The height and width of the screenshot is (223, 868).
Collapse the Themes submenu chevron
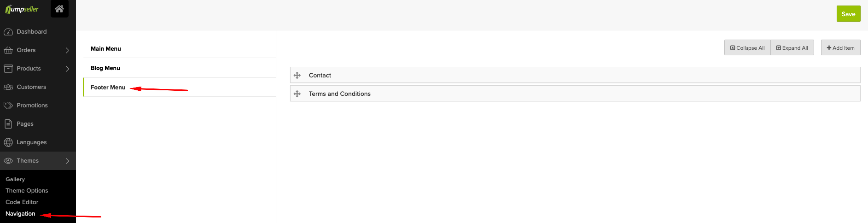(67, 161)
